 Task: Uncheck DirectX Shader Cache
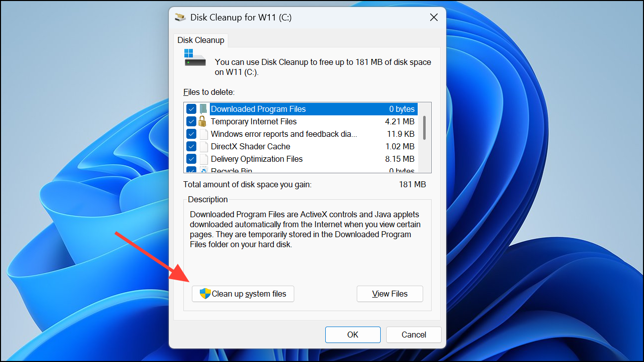click(x=191, y=146)
